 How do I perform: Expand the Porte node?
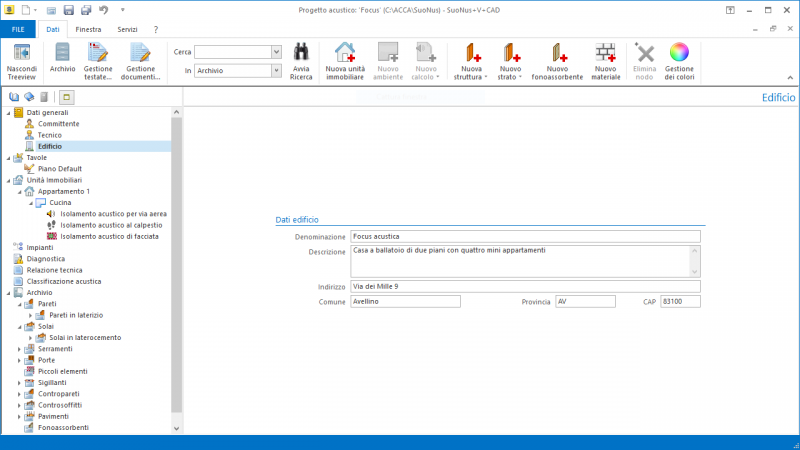19,360
